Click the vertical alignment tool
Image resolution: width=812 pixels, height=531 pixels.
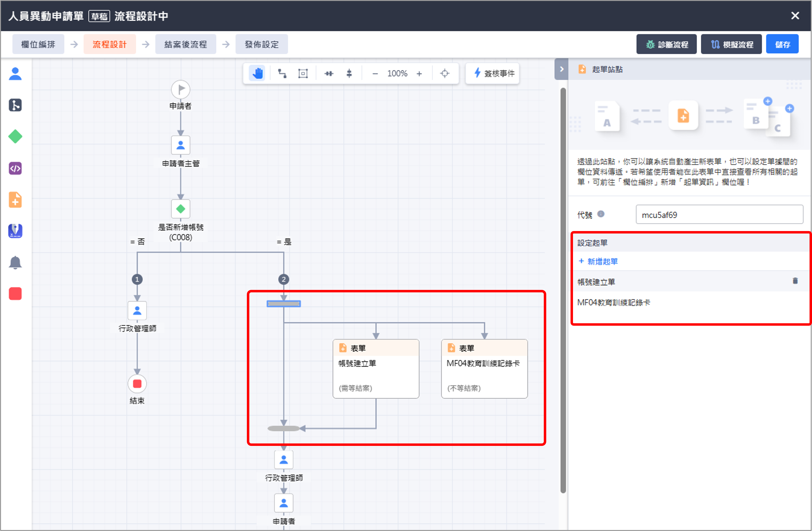(x=349, y=73)
